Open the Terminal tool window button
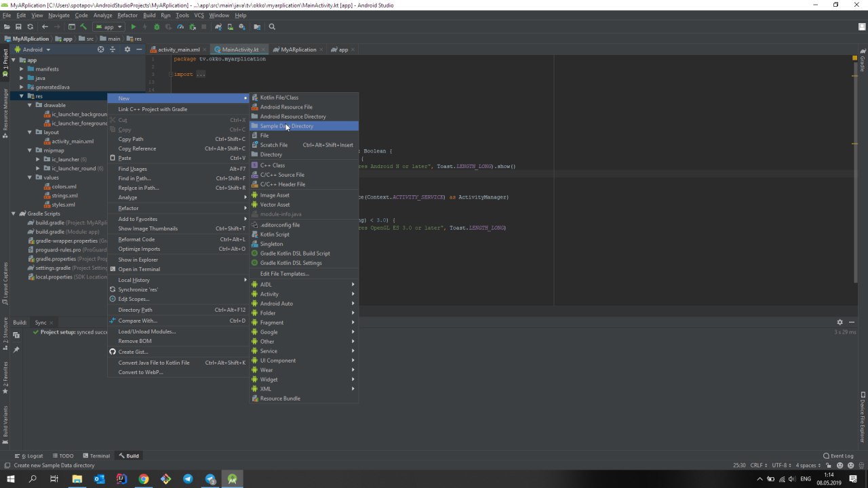Image resolution: width=868 pixels, height=488 pixels. [96, 456]
